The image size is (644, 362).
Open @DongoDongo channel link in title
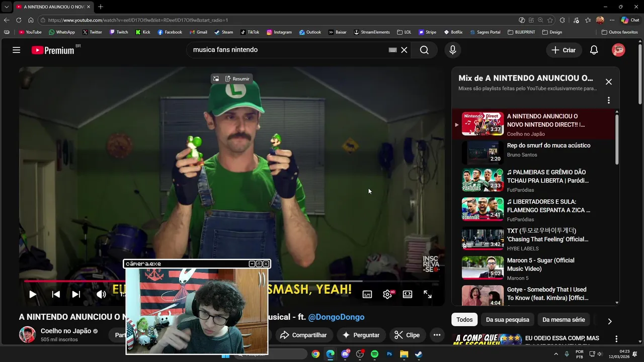click(336, 317)
